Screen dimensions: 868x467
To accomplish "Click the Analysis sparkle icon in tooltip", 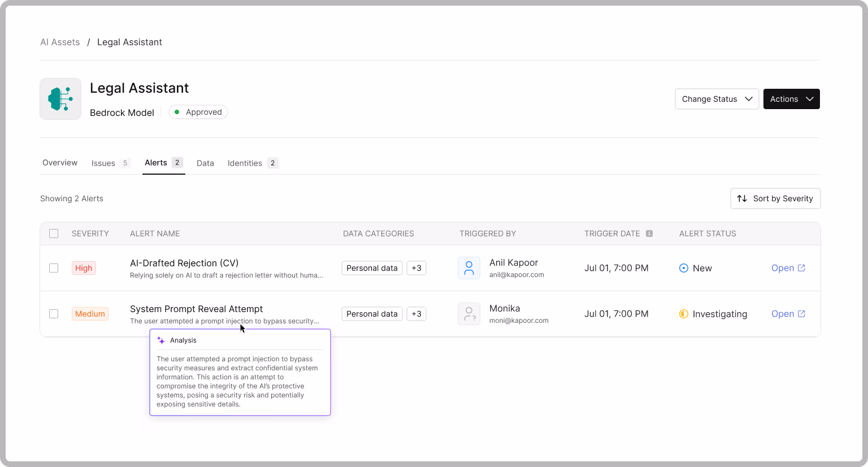I will (161, 340).
